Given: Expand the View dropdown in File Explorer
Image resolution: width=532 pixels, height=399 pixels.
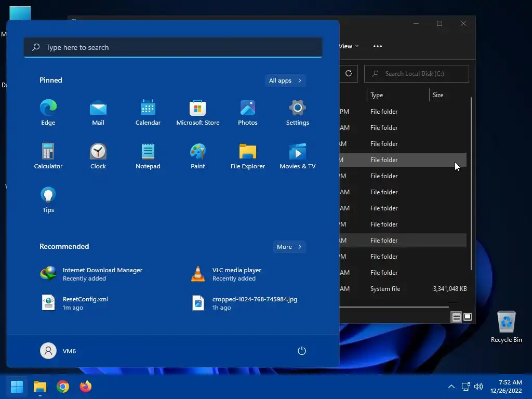Looking at the screenshot, I should coord(349,46).
